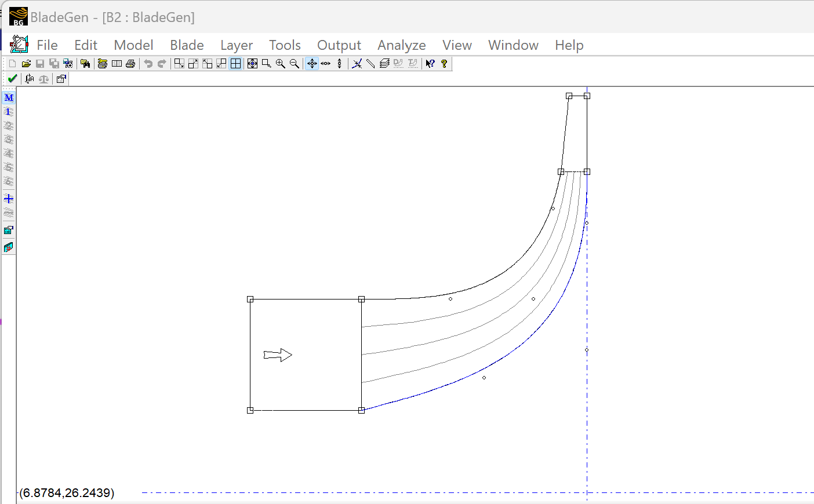Open the Tools menu
This screenshot has width=814, height=504.
285,45
